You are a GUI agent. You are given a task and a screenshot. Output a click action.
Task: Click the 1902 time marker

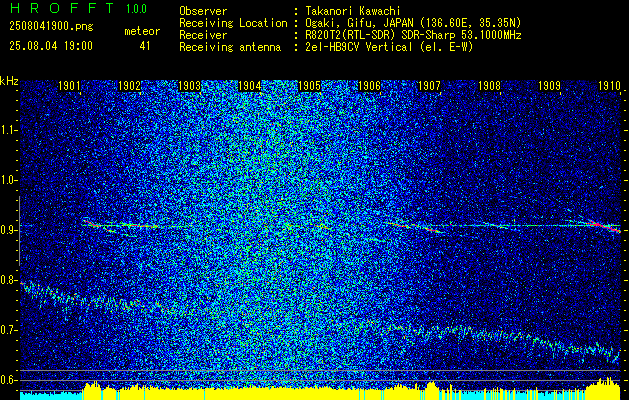[x=130, y=85]
